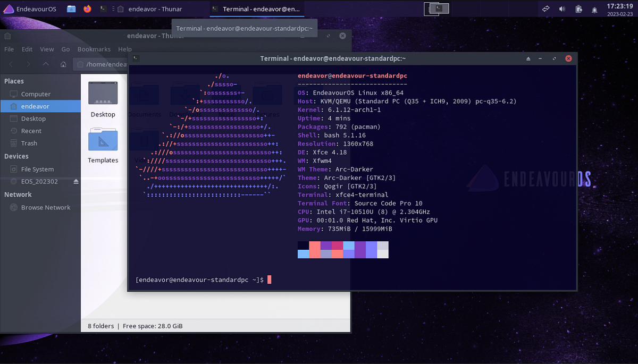
Task: Go up one directory using the up arrow
Action: 45,64
